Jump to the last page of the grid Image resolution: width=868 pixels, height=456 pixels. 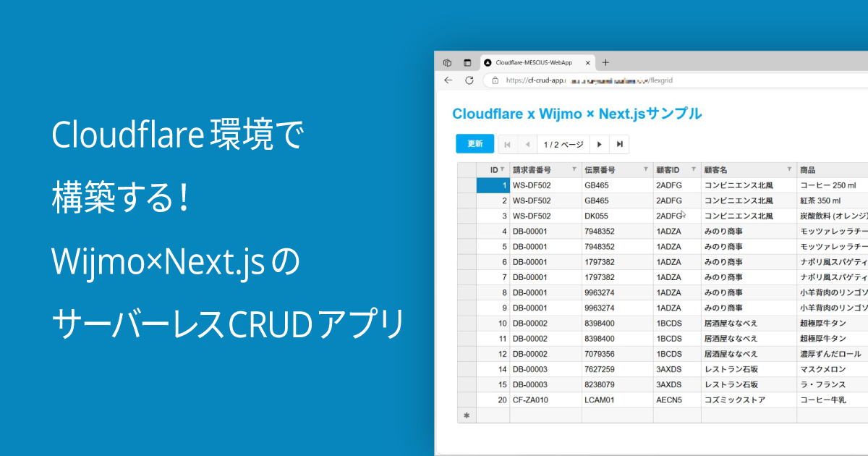(x=620, y=144)
